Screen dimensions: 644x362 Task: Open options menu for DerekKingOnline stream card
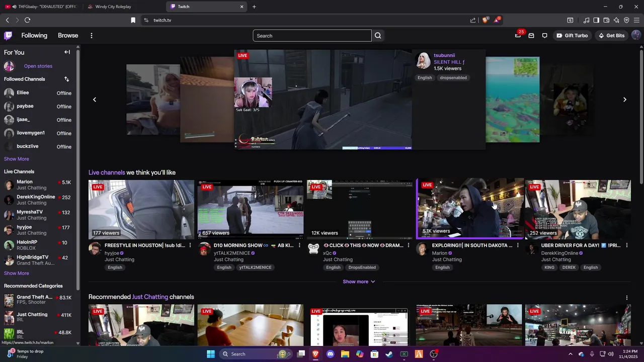(x=627, y=245)
